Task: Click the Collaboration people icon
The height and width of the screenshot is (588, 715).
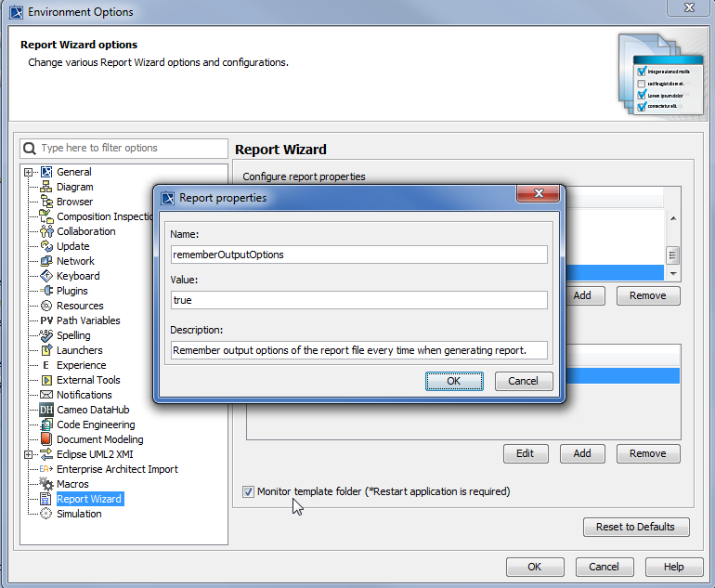Action: (46, 231)
